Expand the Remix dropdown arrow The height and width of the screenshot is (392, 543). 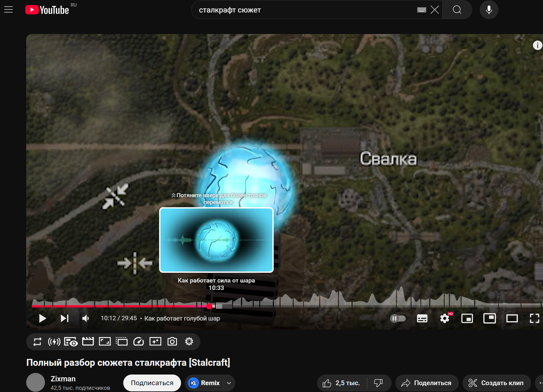coord(229,383)
